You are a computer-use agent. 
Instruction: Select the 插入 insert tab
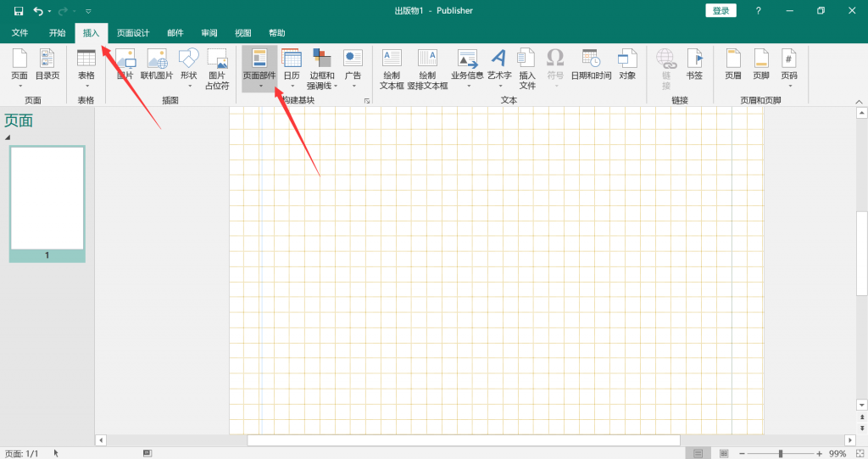(x=92, y=33)
